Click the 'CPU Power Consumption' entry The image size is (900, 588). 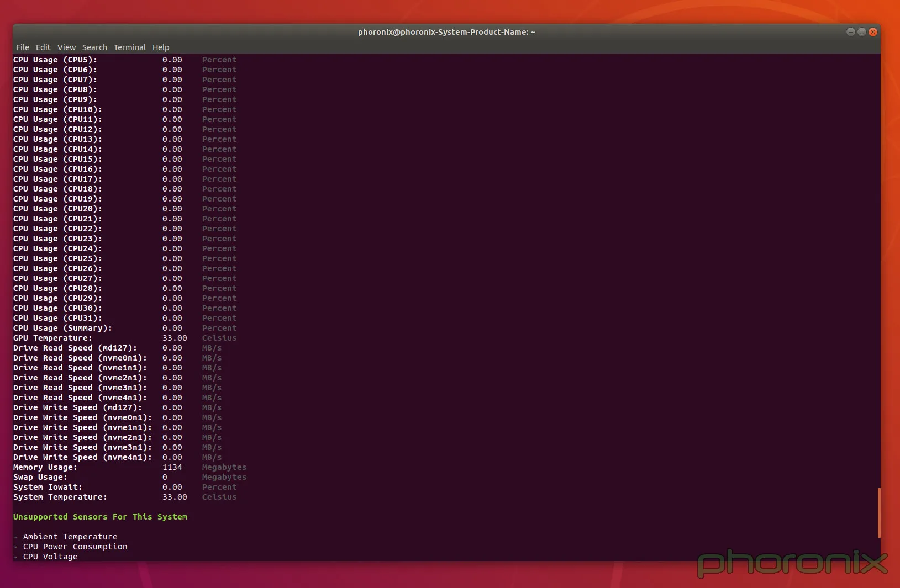[75, 547]
